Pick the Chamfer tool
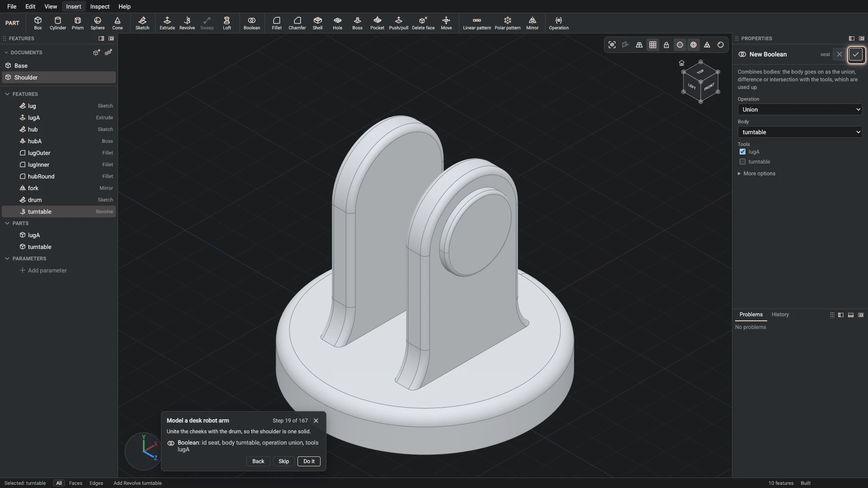Image resolution: width=868 pixels, height=488 pixels. (x=297, y=23)
